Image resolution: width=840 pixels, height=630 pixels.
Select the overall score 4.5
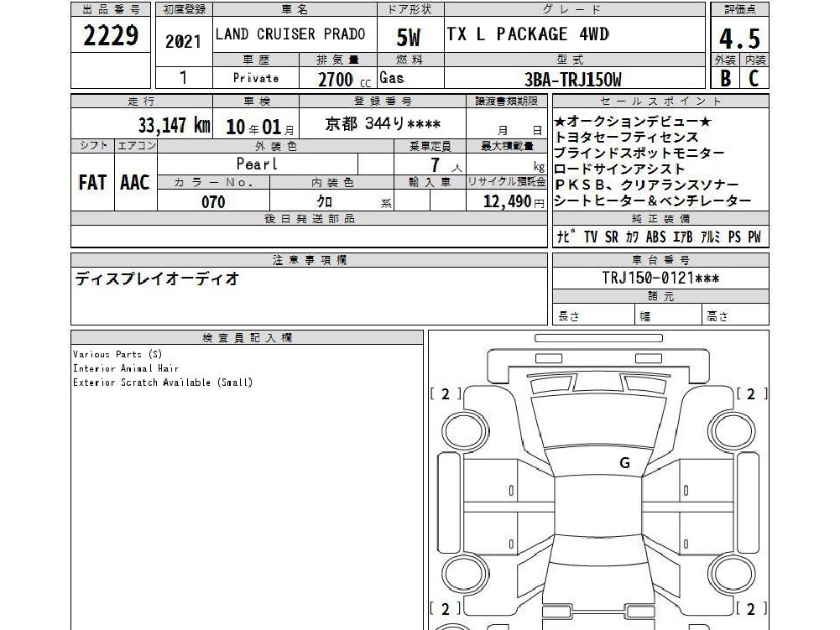(x=740, y=39)
